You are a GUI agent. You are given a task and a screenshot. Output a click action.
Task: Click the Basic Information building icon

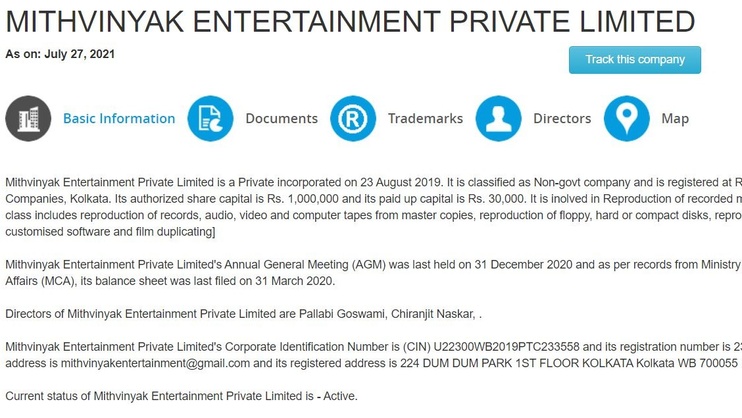[28, 118]
